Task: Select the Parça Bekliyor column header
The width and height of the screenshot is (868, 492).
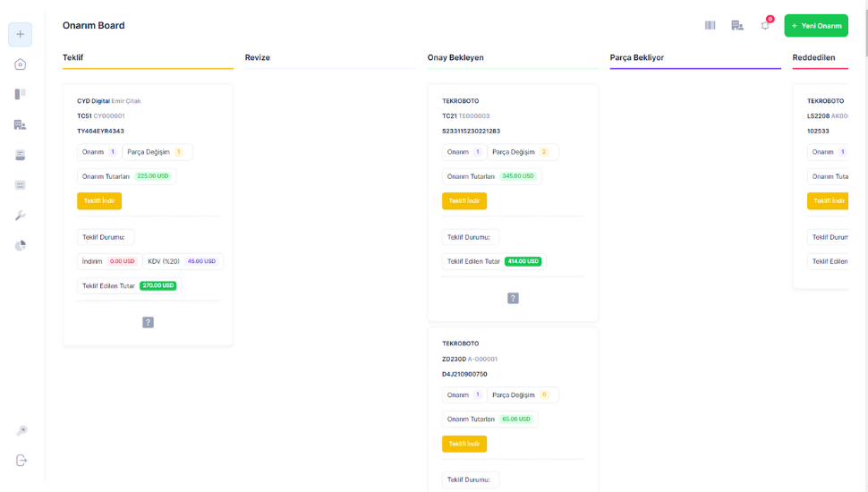Action: [x=636, y=57]
